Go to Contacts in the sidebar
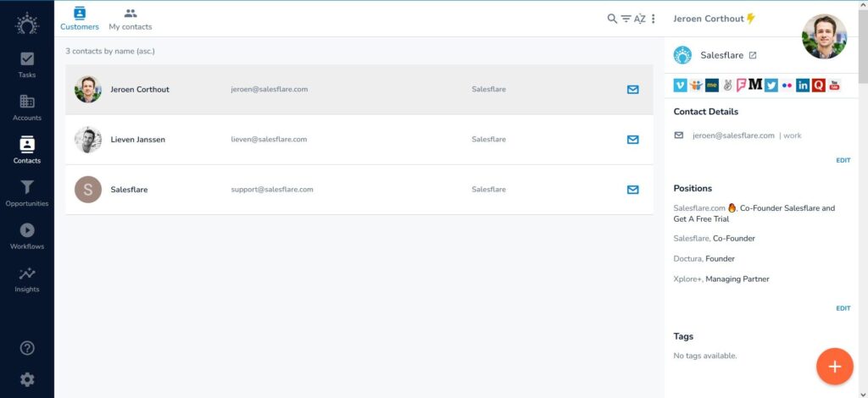Image resolution: width=868 pixels, height=398 pixels. (26, 151)
